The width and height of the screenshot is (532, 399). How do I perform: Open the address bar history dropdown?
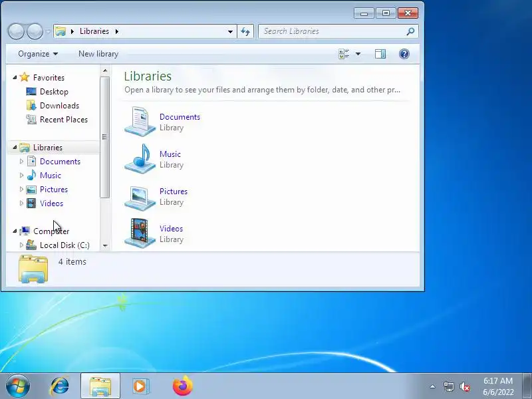pos(230,31)
